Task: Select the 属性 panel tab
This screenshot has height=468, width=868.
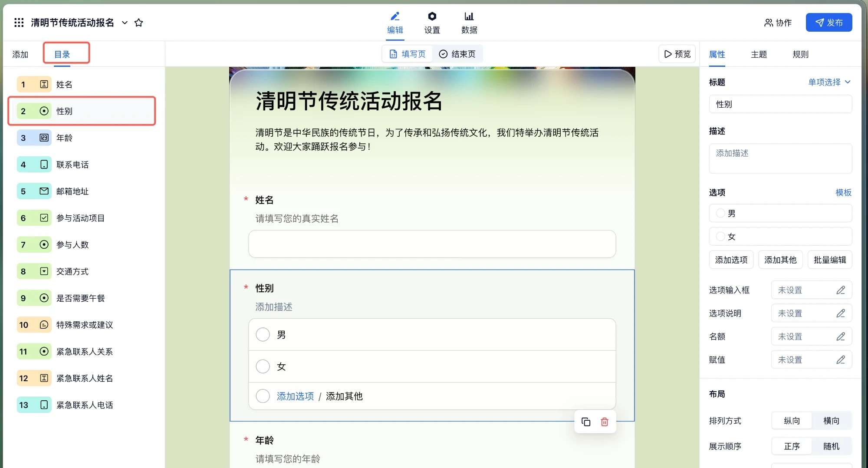Action: coord(717,54)
